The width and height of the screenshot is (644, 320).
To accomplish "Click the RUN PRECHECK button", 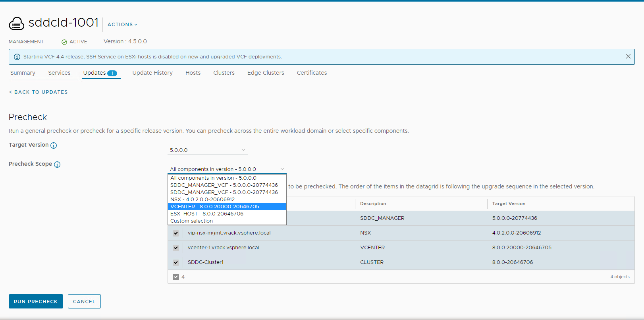I will point(36,301).
